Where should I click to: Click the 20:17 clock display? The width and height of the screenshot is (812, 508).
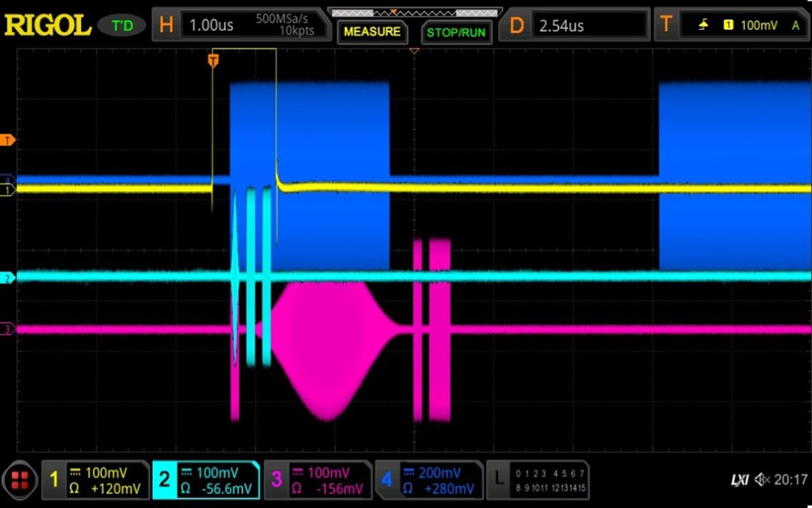click(790, 479)
